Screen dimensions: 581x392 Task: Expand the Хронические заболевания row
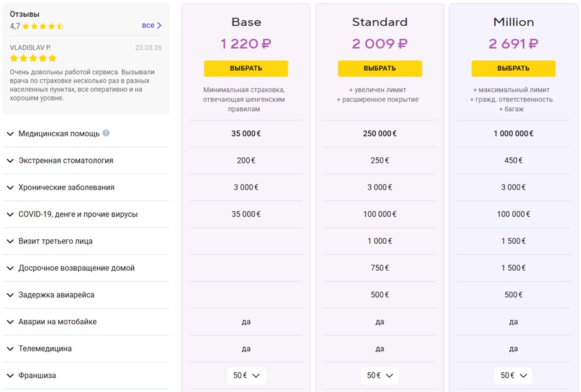coord(86,187)
